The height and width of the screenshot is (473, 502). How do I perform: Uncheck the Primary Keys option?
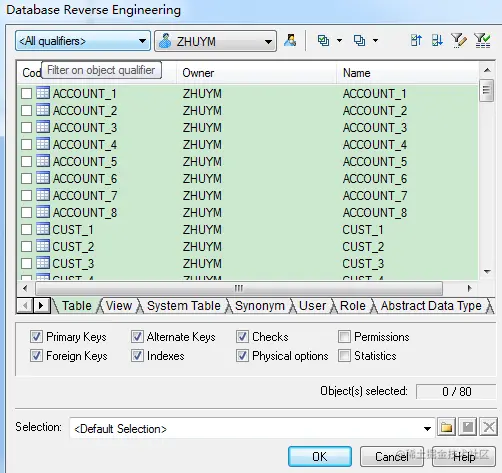pyautogui.click(x=36, y=337)
